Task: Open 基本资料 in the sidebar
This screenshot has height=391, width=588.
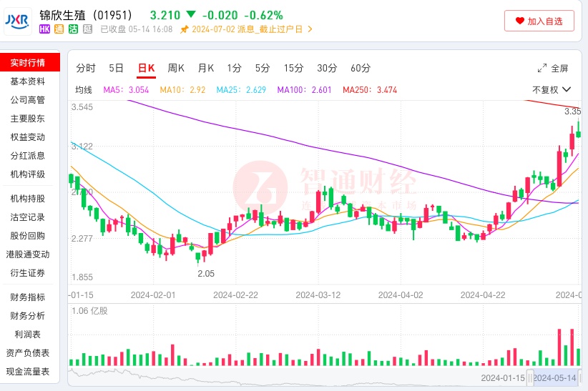Action: point(28,81)
